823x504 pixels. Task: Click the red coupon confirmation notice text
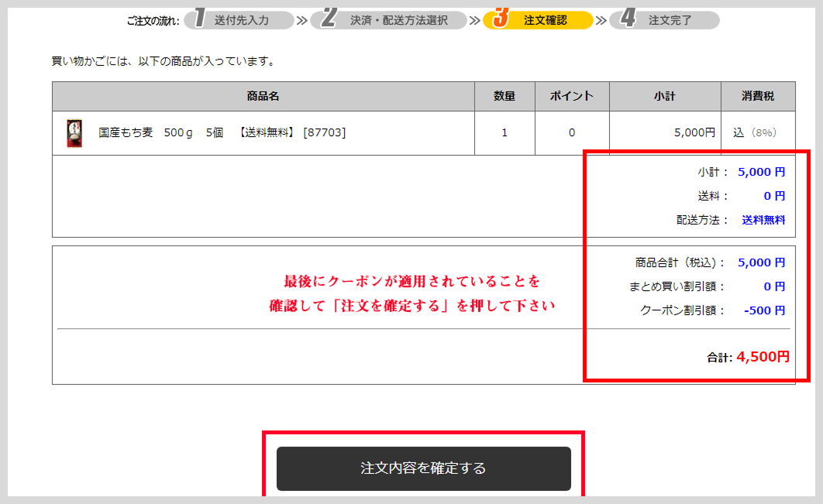point(412,293)
